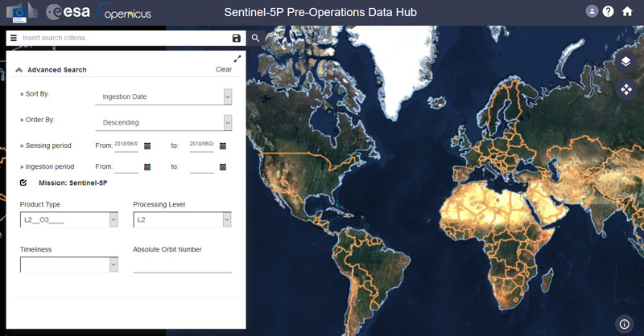This screenshot has height=336, width=644.
Task: Open calendar for Sensing period From date
Action: tap(147, 145)
